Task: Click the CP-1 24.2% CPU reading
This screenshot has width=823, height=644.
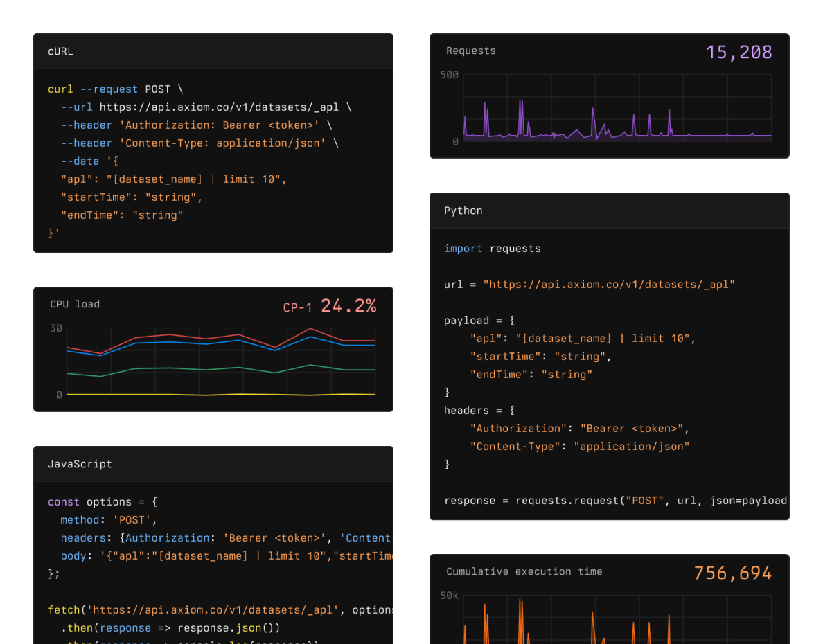Action: point(330,305)
